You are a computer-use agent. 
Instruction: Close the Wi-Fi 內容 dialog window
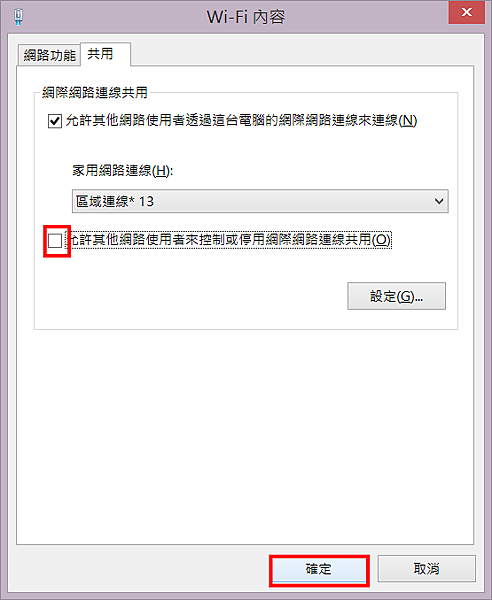tap(466, 13)
